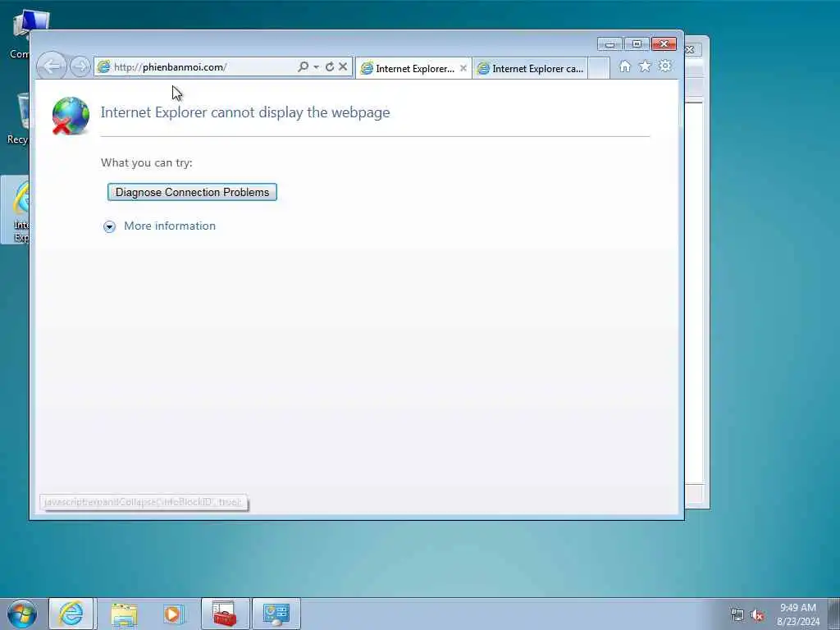The height and width of the screenshot is (630, 840).
Task: Click the IE forward arrow button
Action: pyautogui.click(x=80, y=66)
